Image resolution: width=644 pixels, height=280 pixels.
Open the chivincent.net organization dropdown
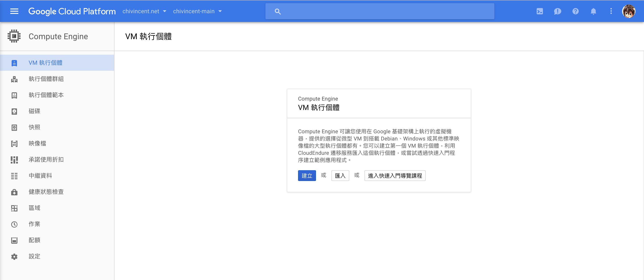coord(144,11)
